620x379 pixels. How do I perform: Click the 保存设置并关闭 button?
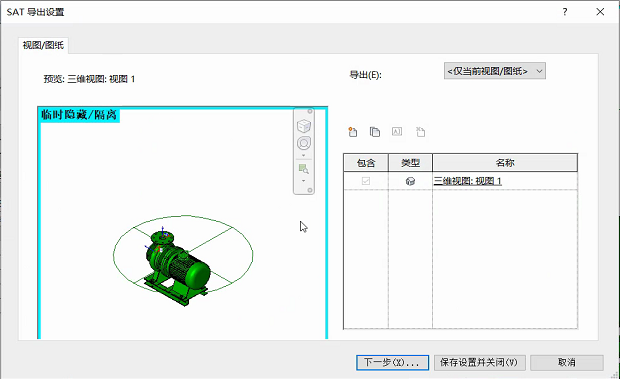click(x=479, y=362)
